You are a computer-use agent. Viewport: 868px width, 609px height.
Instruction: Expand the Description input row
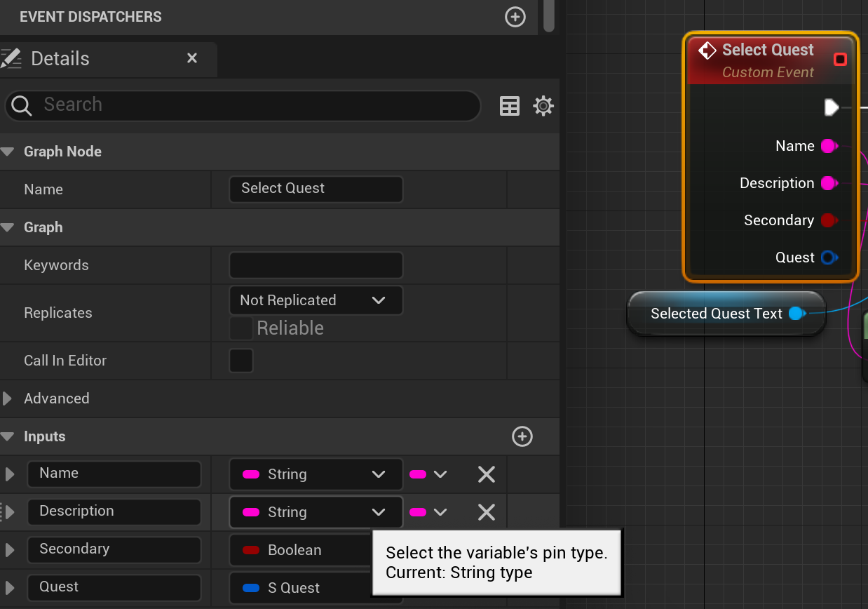pyautogui.click(x=10, y=512)
